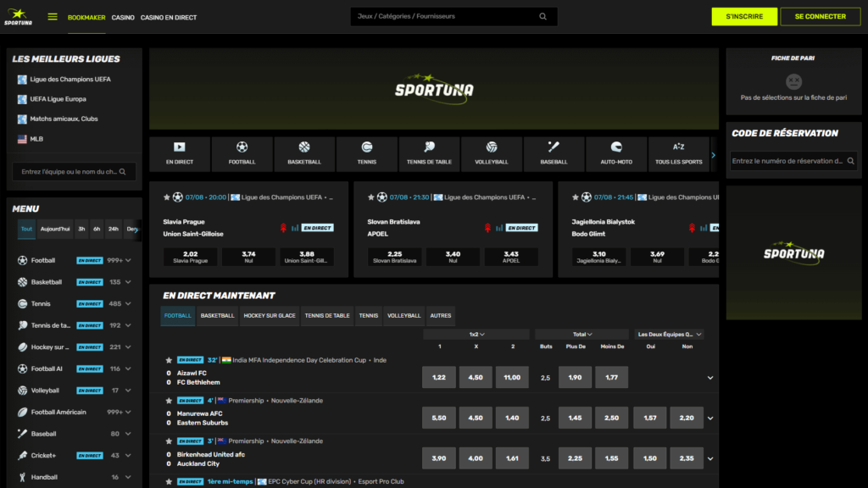Image resolution: width=868 pixels, height=488 pixels.
Task: Expand more markets for Aizawl FC match
Action: pyautogui.click(x=710, y=378)
